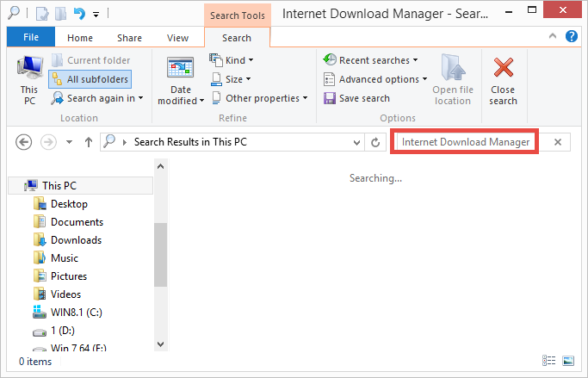Open the Recent locations dropdown arrow

coord(69,142)
